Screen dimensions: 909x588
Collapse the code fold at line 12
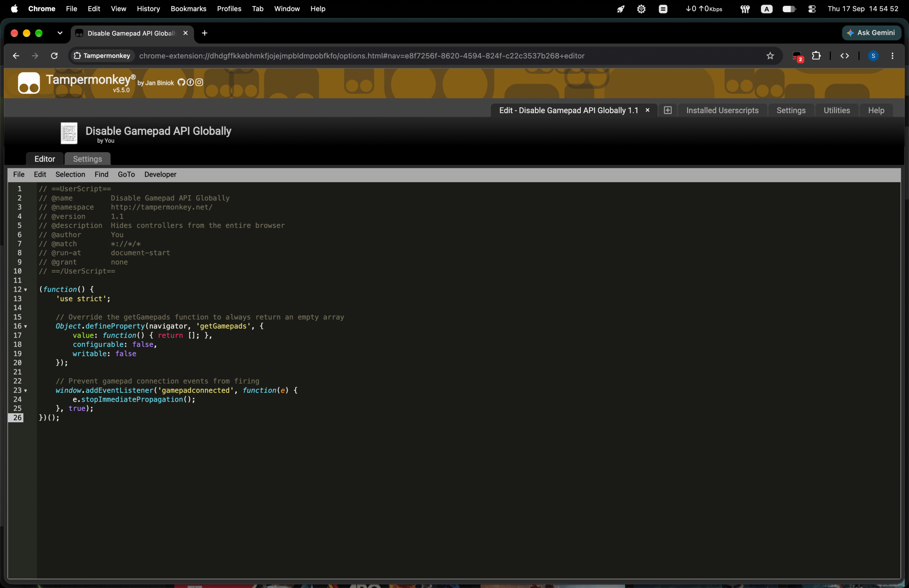coord(26,290)
